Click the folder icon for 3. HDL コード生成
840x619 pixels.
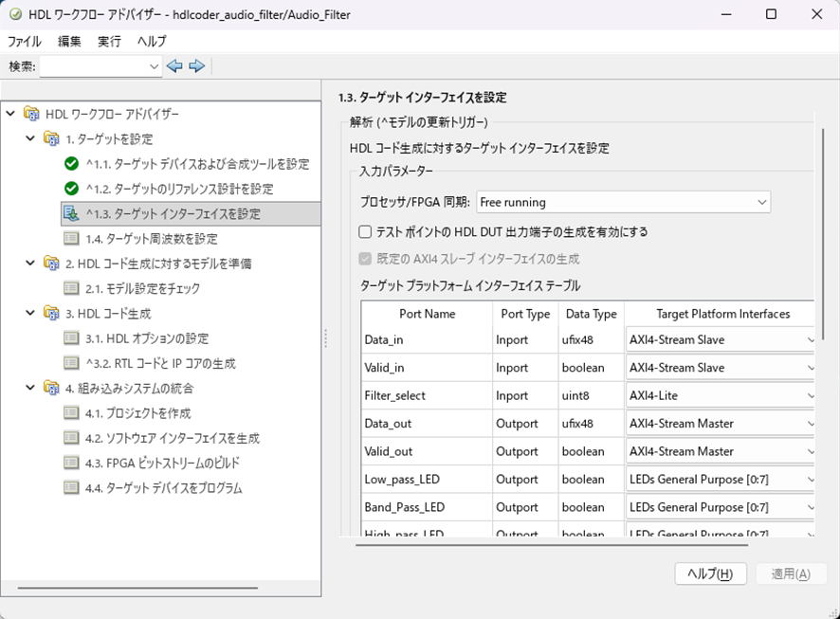(x=51, y=314)
